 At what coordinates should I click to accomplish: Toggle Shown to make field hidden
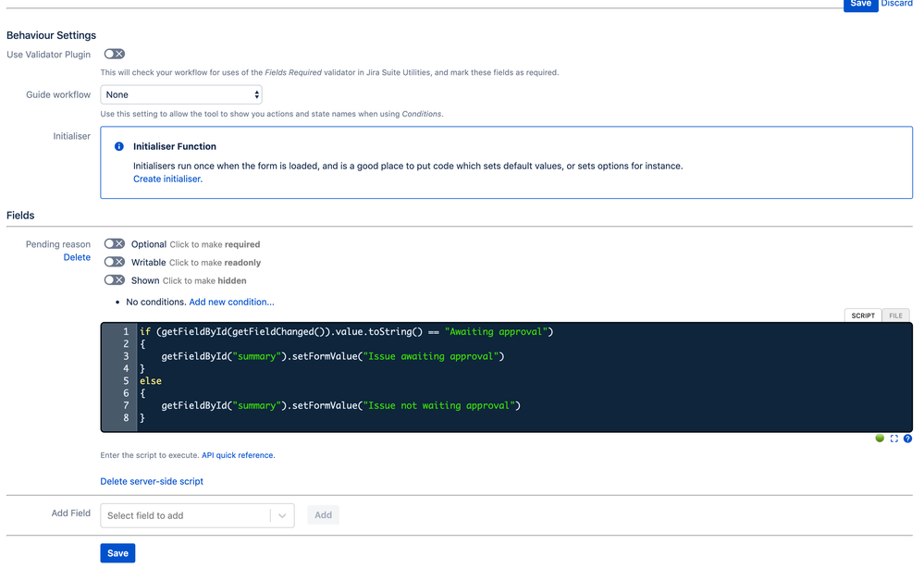pos(114,280)
